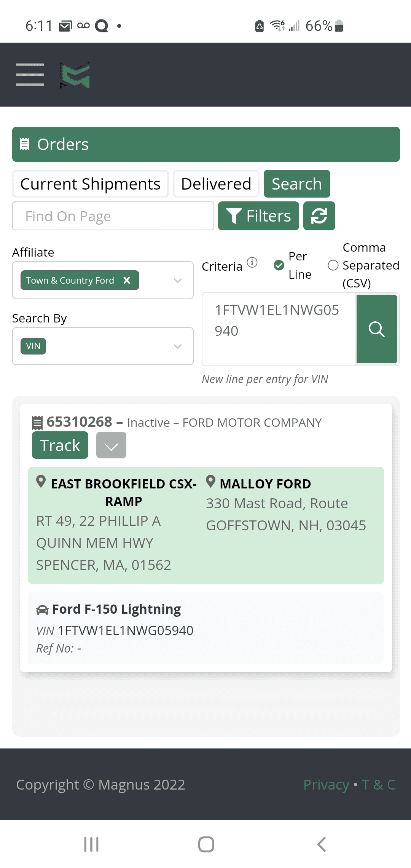The width and height of the screenshot is (411, 868).
Task: Open the Android recent apps view
Action: [x=91, y=844]
